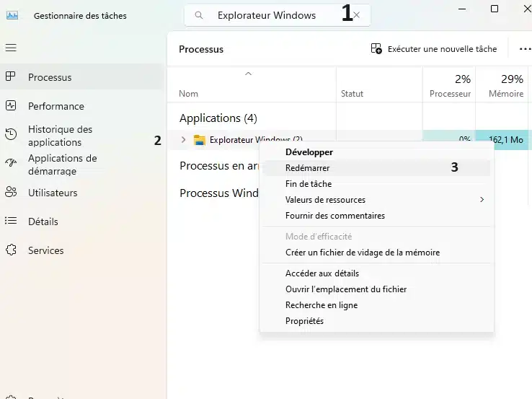Click the Utilisateurs people icon
The height and width of the screenshot is (399, 532).
click(x=11, y=192)
